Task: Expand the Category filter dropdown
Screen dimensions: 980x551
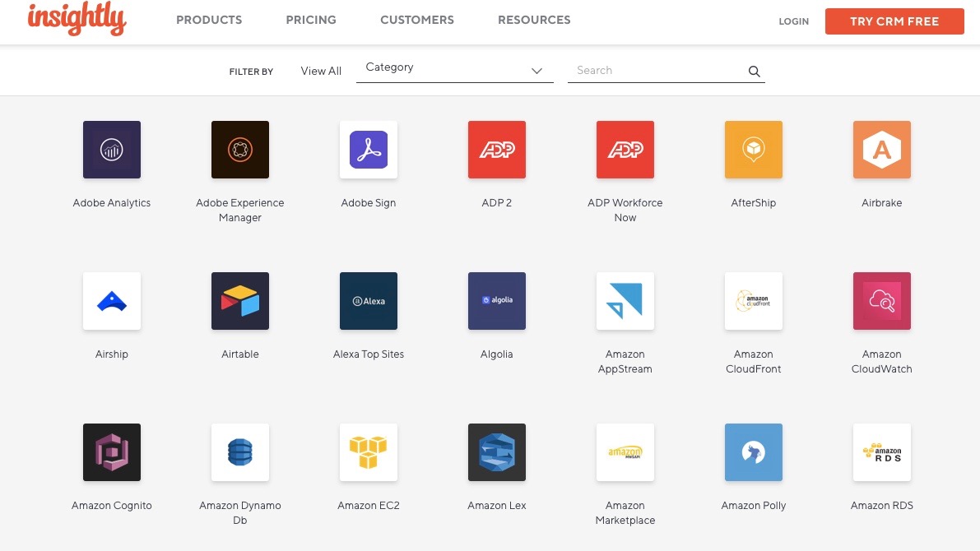Action: coord(454,69)
